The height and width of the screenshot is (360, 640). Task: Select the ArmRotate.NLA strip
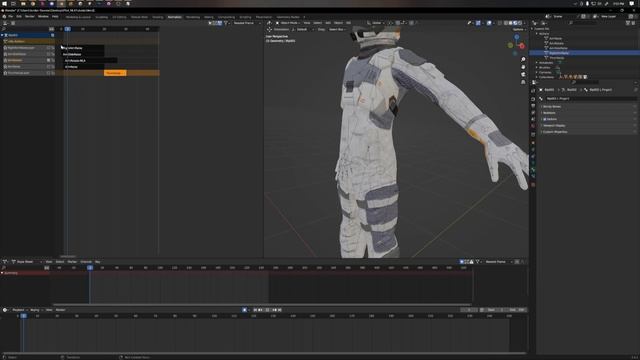[x=90, y=60]
